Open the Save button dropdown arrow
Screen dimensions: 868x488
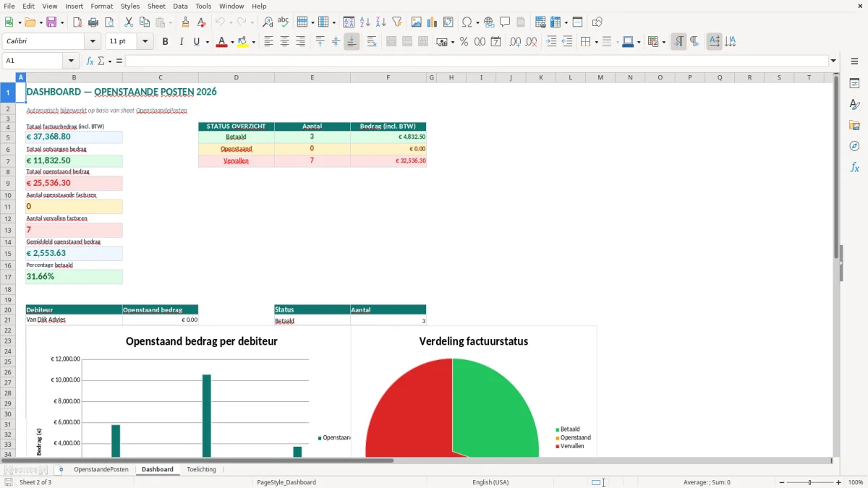point(61,22)
